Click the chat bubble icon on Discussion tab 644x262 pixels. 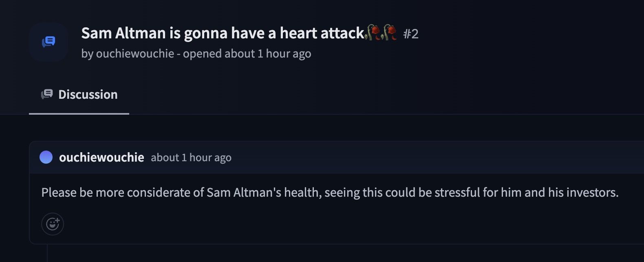point(47,95)
